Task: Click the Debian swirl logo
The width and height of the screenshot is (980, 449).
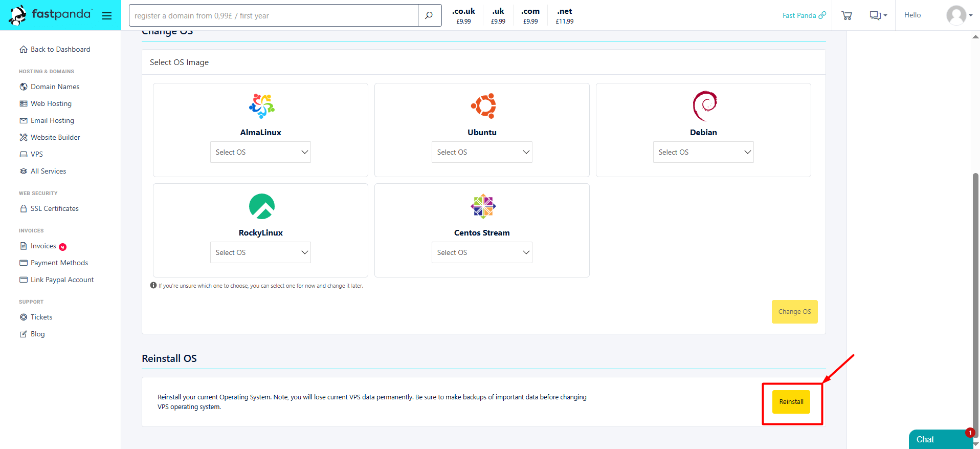Action: point(704,106)
